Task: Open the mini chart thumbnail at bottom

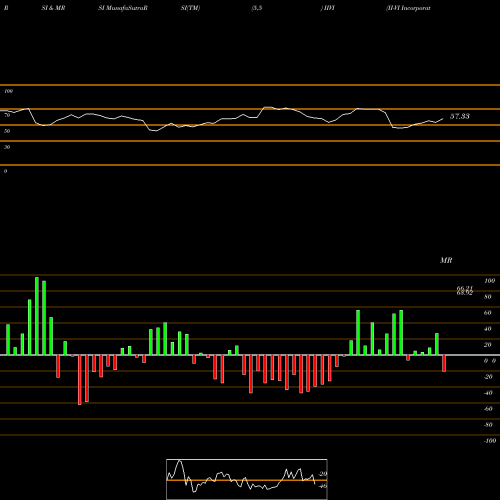Action: click(247, 479)
